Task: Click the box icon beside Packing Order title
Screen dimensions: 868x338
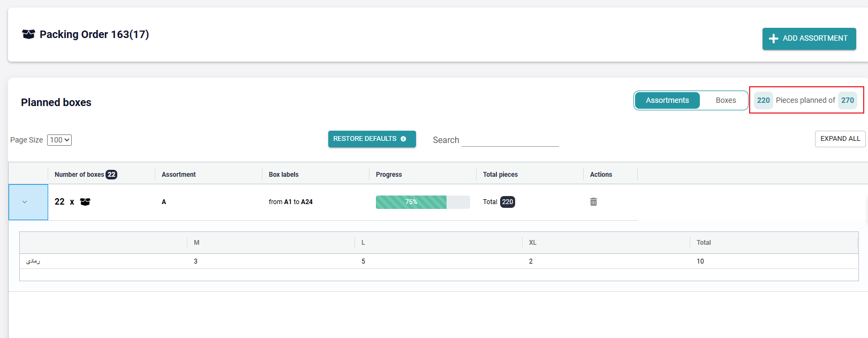Action: (x=28, y=34)
